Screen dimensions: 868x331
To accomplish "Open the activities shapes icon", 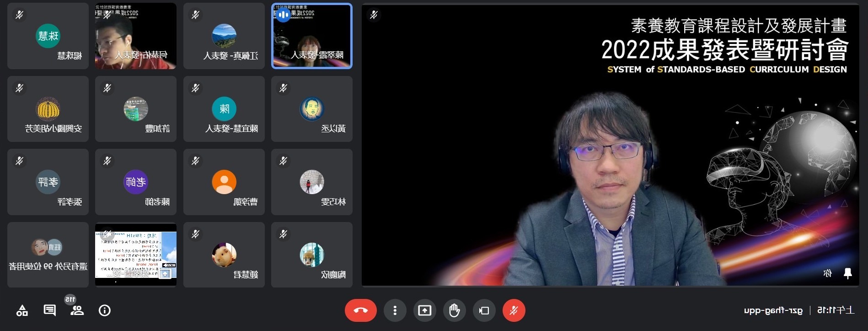I will click(x=22, y=311).
